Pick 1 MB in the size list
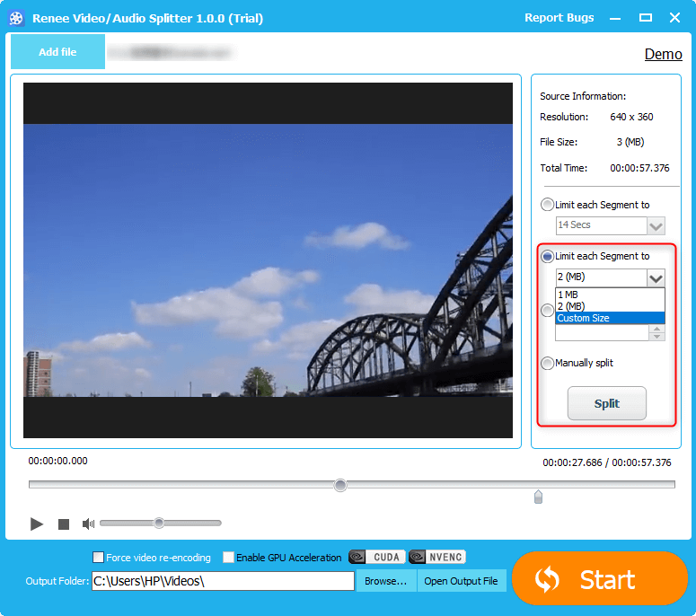The width and height of the screenshot is (696, 616). coord(610,295)
